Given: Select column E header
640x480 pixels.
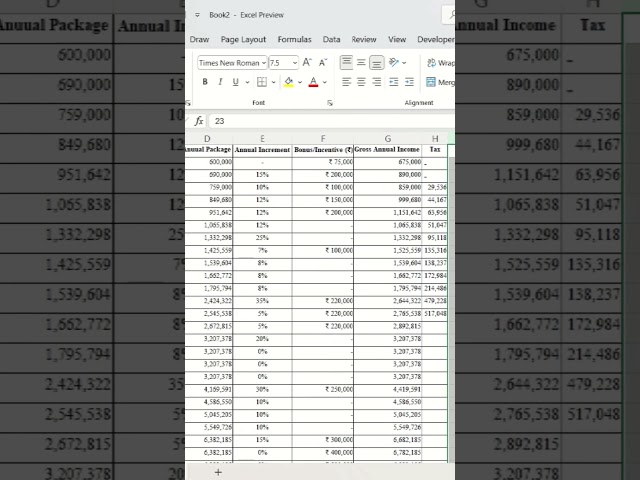Looking at the screenshot, I should coord(262,139).
